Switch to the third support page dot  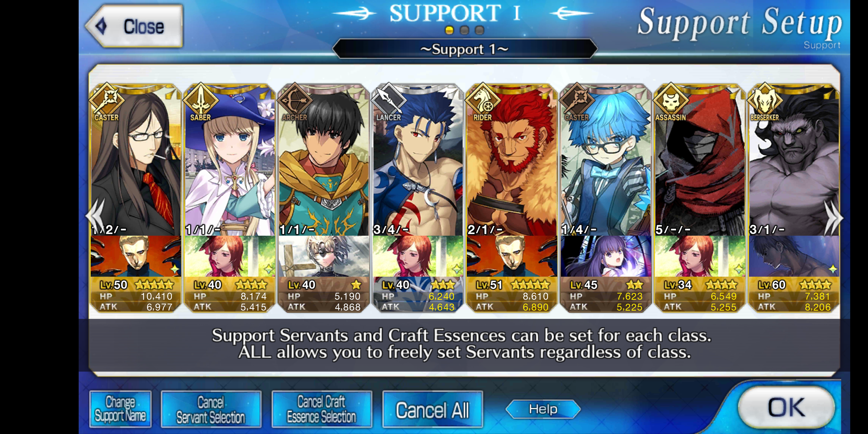479,30
